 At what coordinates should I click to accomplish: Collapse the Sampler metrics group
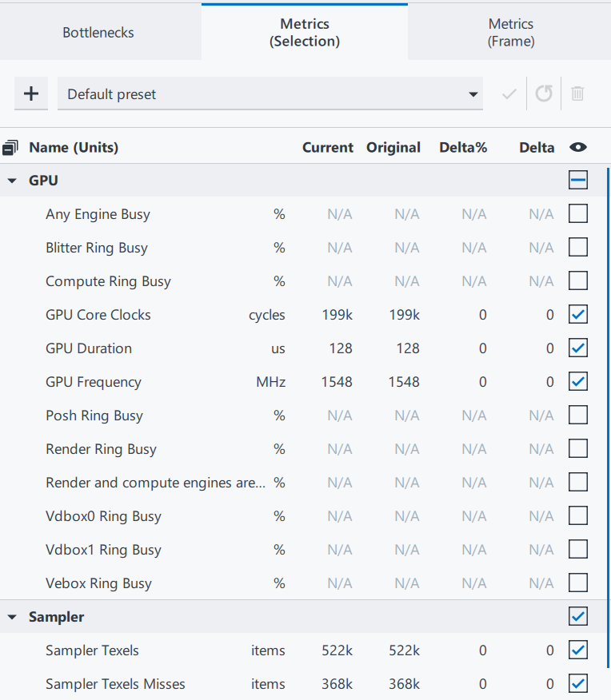tap(12, 616)
